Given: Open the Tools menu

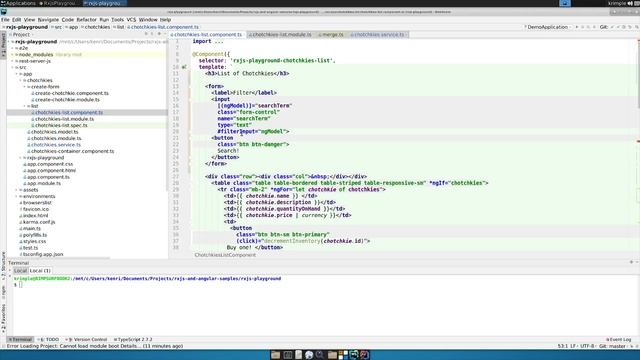Looking at the screenshot, I should (117, 20).
